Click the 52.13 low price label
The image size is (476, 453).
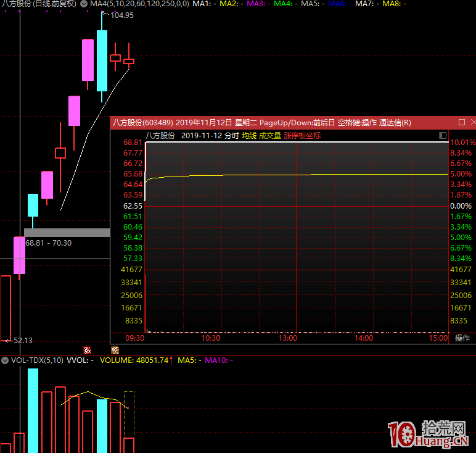tap(23, 340)
